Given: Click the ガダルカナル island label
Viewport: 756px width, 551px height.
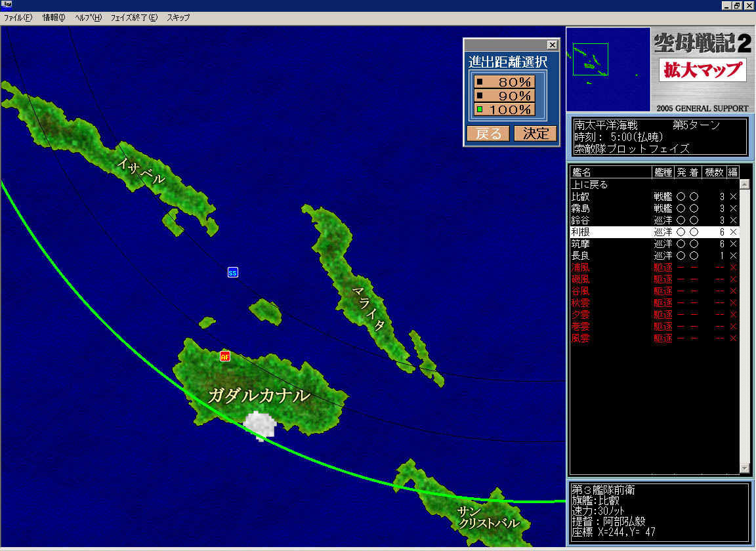Looking at the screenshot, I should click(x=259, y=396).
